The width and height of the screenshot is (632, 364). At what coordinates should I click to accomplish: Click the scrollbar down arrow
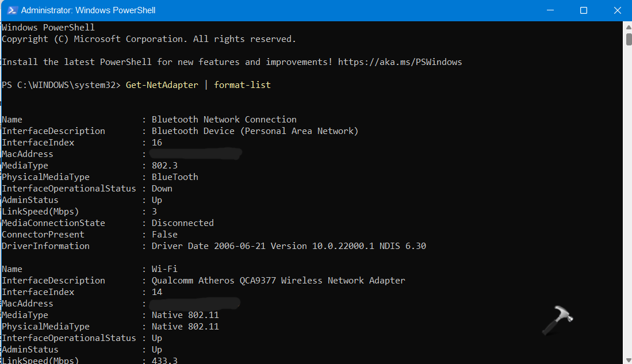627,359
